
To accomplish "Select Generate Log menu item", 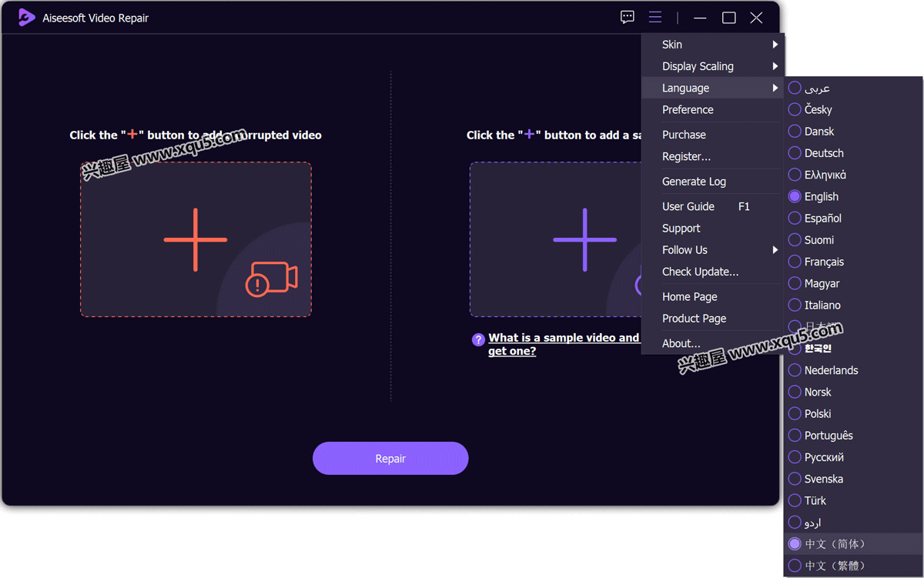I will (x=712, y=182).
